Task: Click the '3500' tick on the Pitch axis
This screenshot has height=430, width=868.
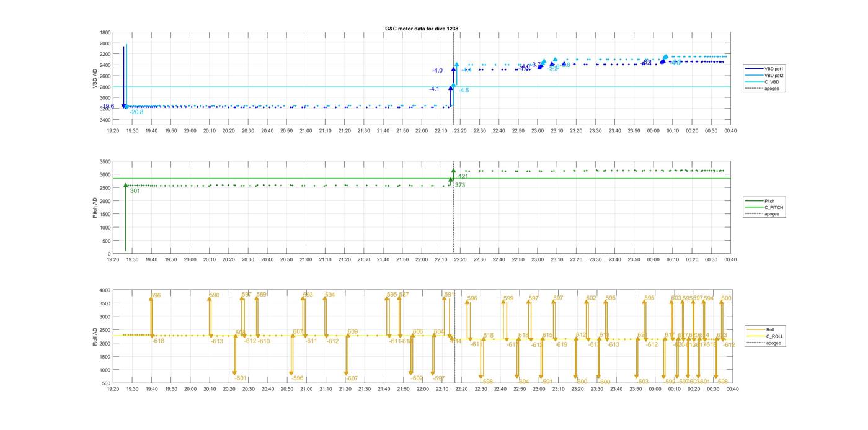Action: point(105,161)
